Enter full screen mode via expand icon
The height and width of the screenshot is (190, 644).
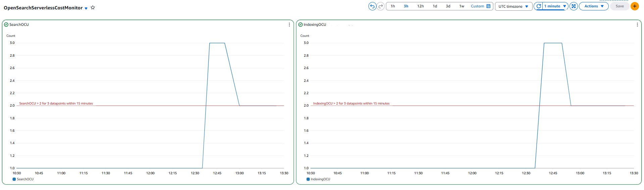(x=574, y=6)
